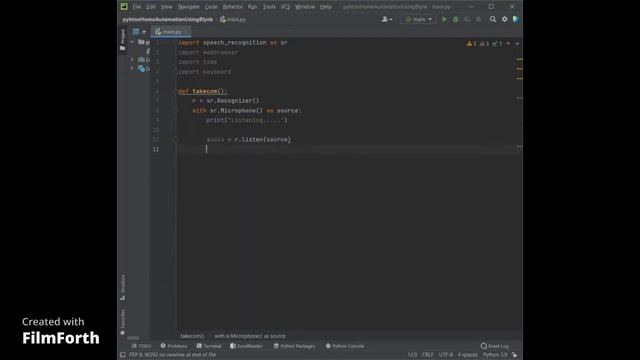Viewport: 640px width, 360px height.
Task: Click the yellow warning count in inspections widget
Action: 471,44
